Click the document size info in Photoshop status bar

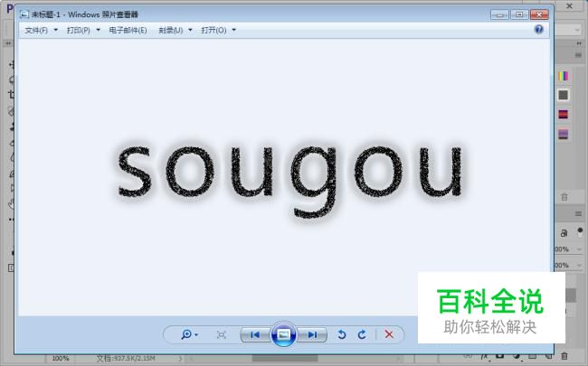[x=126, y=359]
